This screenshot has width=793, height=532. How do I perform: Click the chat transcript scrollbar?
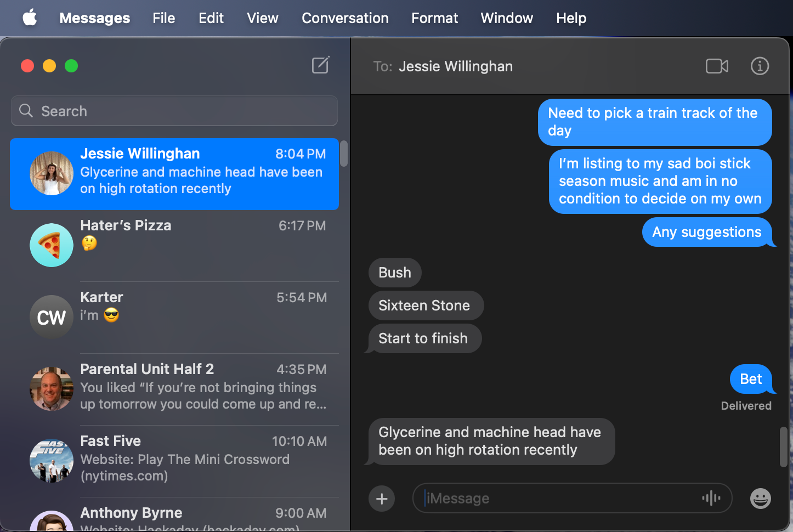pos(784,447)
